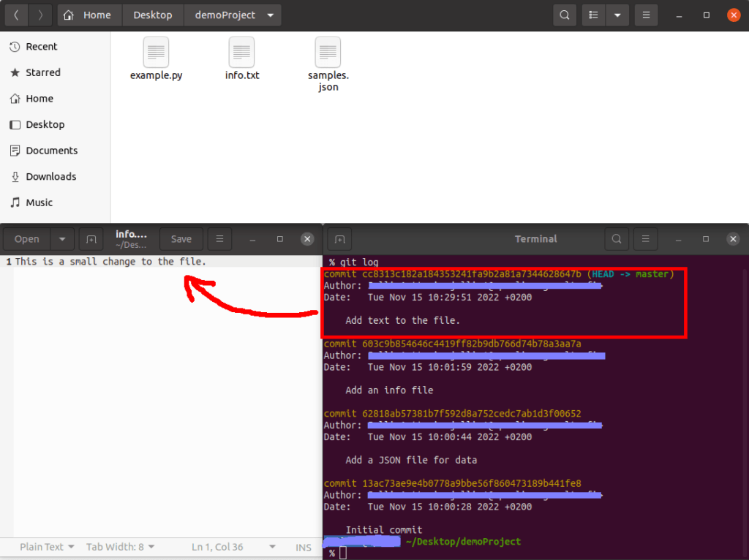
Task: Maximize the text editor window
Action: tap(280, 239)
